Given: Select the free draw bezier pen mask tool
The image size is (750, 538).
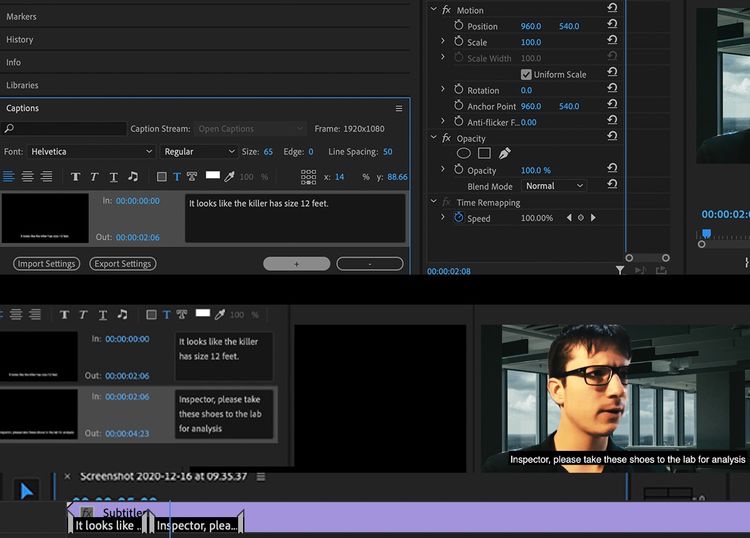Looking at the screenshot, I should (x=505, y=153).
